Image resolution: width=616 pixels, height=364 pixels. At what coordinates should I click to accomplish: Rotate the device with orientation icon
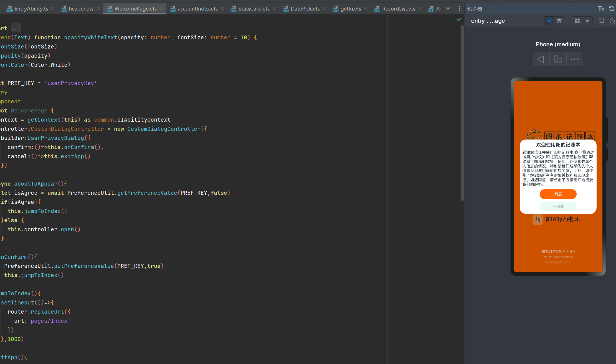click(x=558, y=59)
